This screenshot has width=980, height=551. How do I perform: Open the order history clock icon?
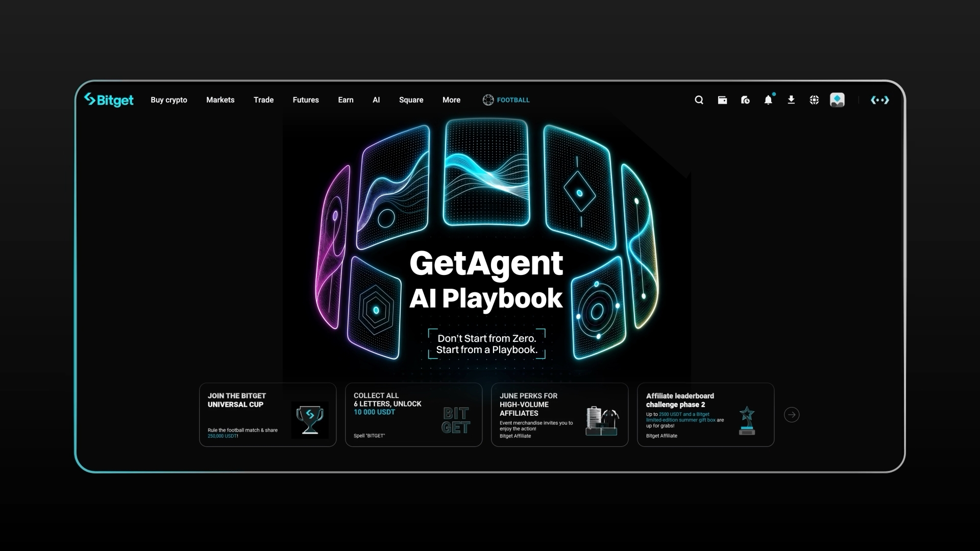745,100
